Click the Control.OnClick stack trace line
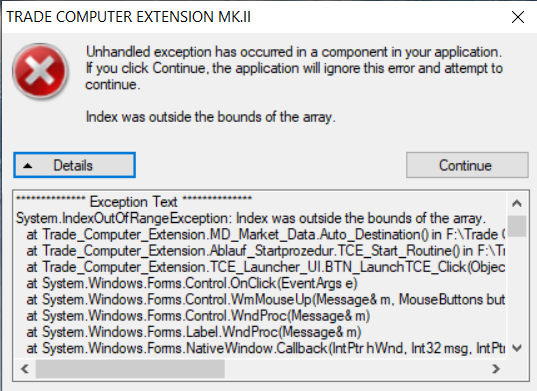 click(x=192, y=283)
